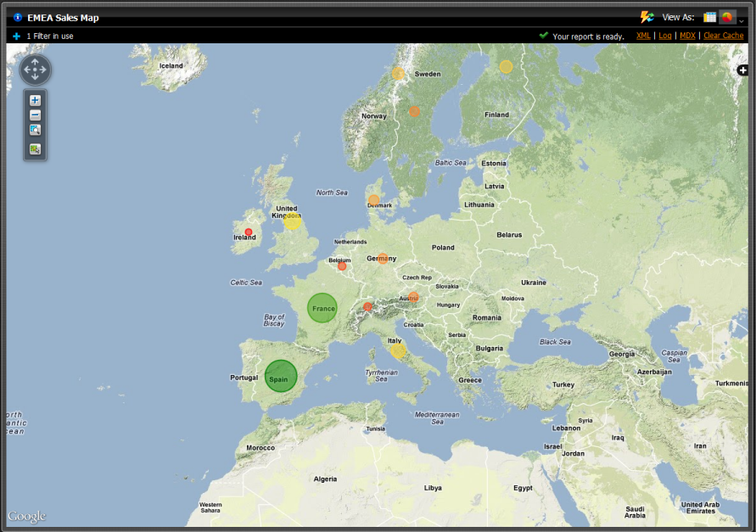Click the map zoom in plus button
This screenshot has width=756, height=532.
click(x=35, y=100)
